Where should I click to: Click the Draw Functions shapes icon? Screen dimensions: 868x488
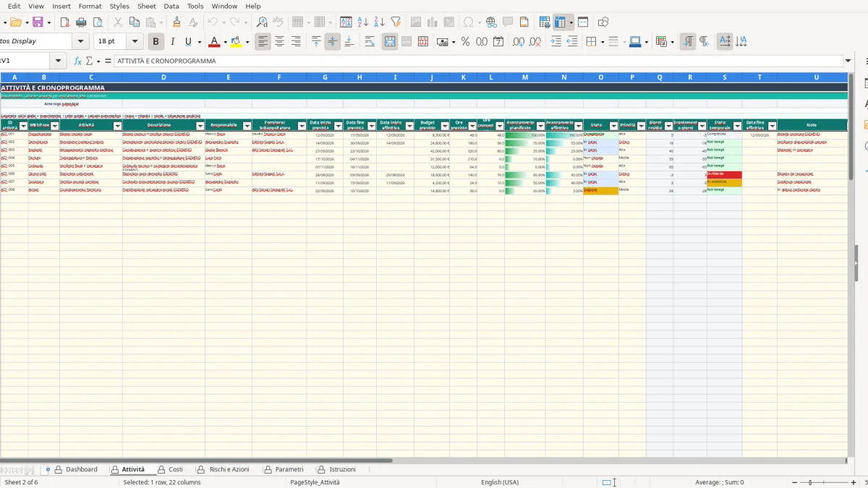click(x=603, y=22)
